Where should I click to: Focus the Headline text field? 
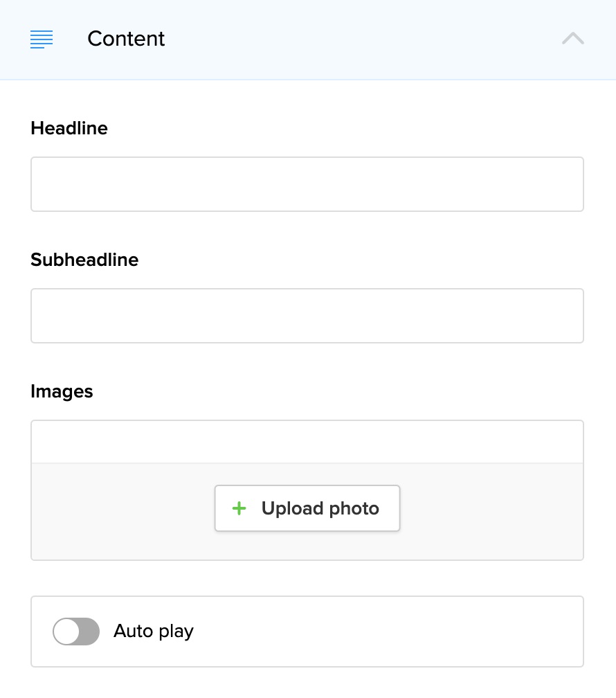(x=307, y=184)
